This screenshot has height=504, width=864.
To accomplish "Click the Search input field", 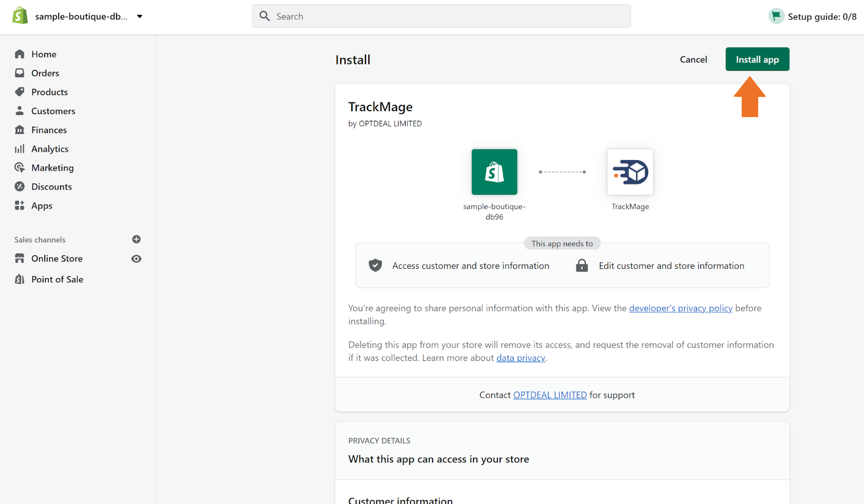I will tap(441, 16).
